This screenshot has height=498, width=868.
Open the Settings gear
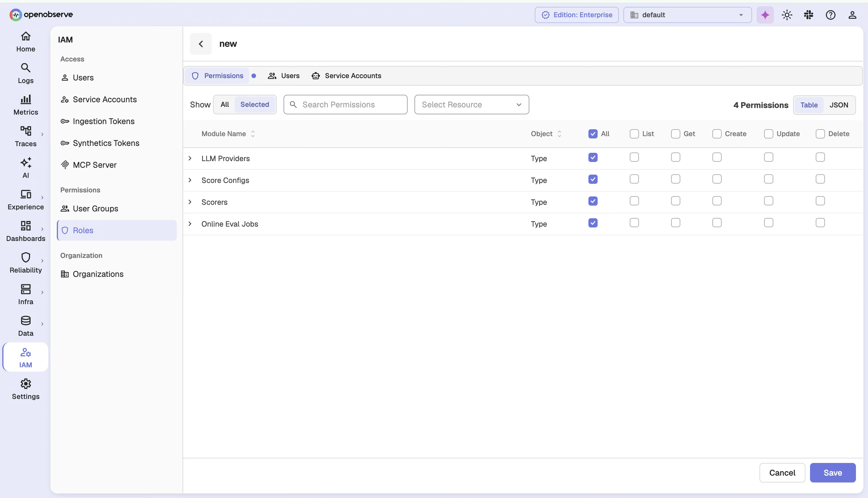pos(26,384)
